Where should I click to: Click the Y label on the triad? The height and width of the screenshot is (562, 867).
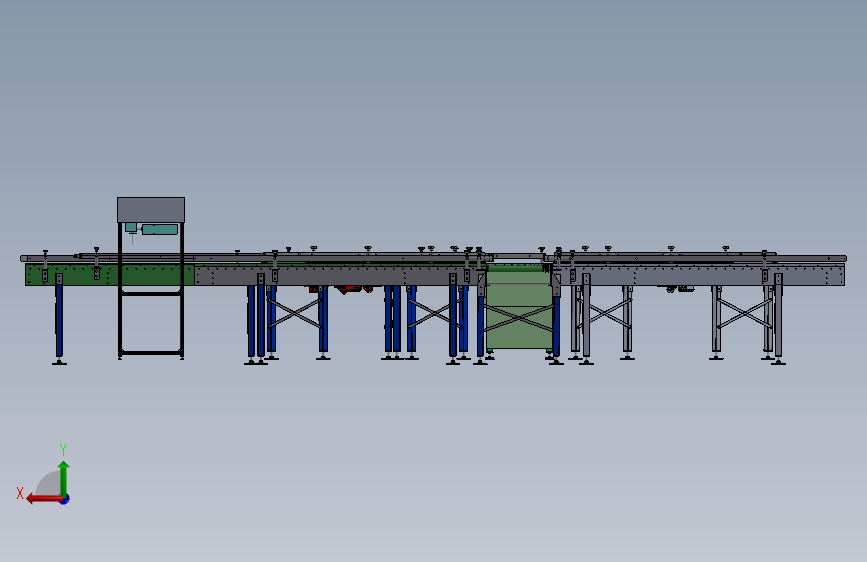63,450
